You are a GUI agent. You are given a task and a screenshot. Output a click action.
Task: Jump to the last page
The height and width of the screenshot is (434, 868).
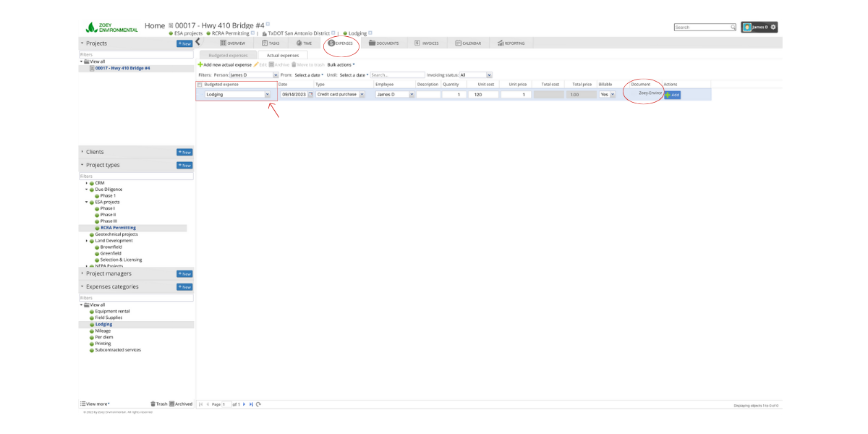(251, 404)
